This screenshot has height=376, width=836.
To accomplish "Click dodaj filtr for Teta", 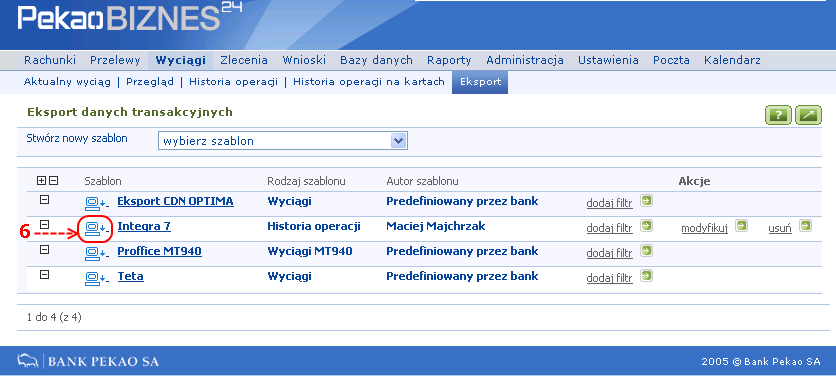I will click(609, 278).
